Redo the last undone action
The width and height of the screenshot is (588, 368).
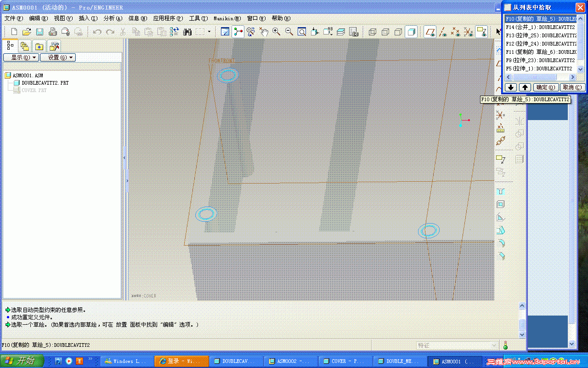coord(110,32)
